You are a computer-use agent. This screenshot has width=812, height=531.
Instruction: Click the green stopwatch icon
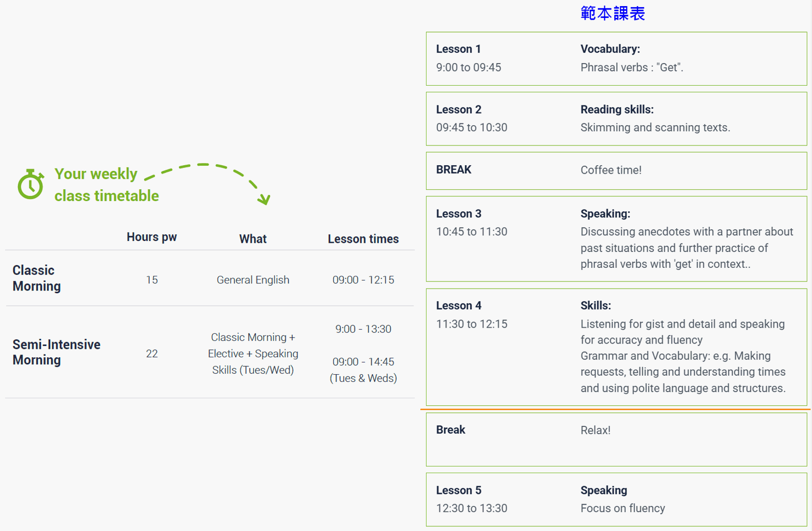(31, 184)
